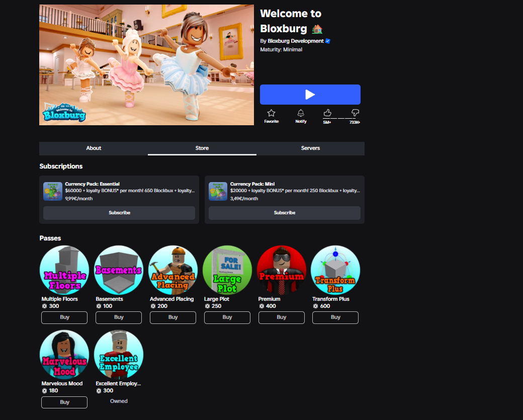Buy the Marvelous Mood pass

[64, 402]
